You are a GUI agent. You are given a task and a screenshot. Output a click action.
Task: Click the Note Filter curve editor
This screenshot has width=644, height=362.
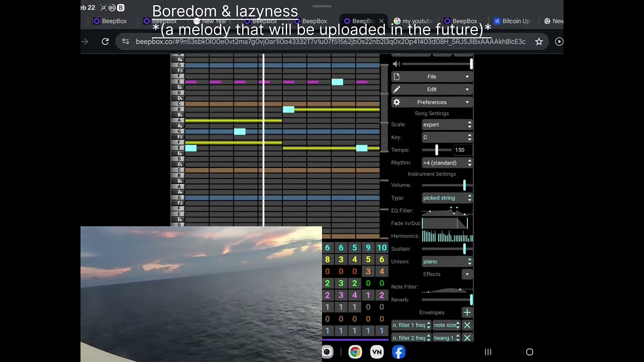[447, 287]
